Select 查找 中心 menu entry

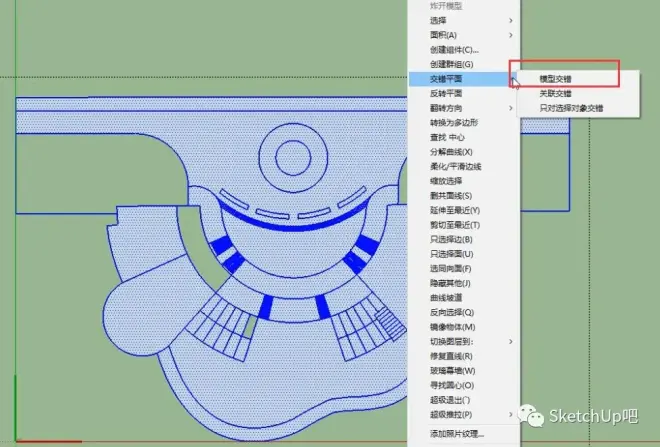tap(464, 137)
